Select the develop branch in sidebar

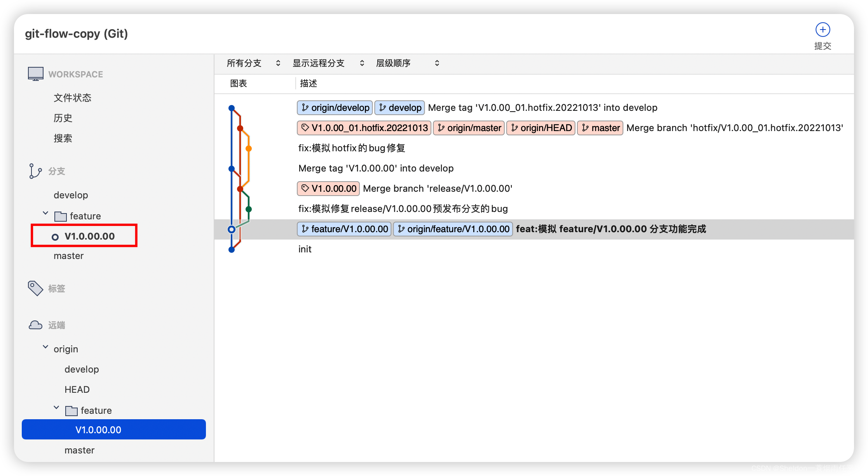click(x=70, y=194)
